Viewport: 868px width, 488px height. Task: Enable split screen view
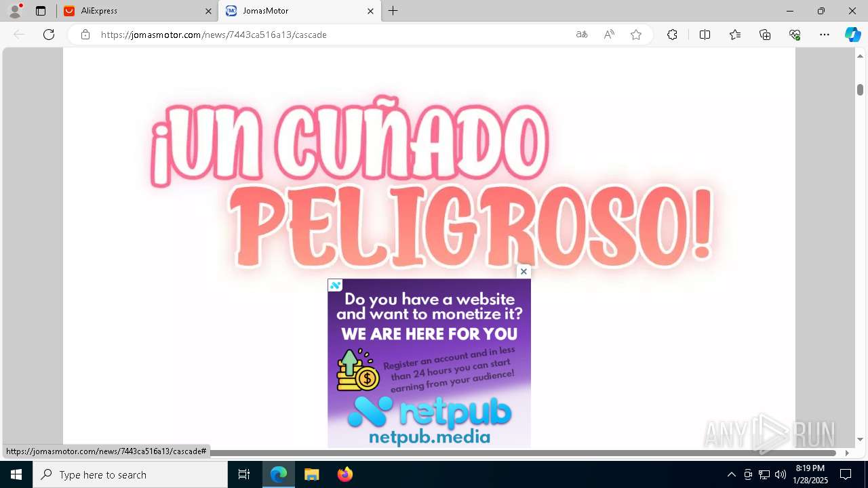tap(705, 35)
